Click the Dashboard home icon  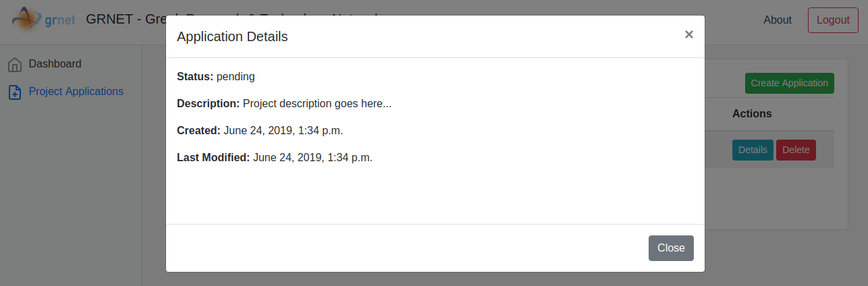tap(15, 65)
